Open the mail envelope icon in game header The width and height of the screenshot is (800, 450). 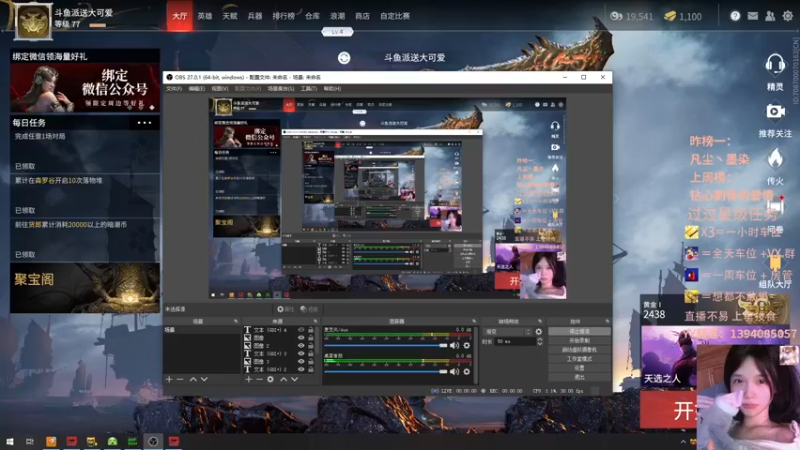[753, 16]
